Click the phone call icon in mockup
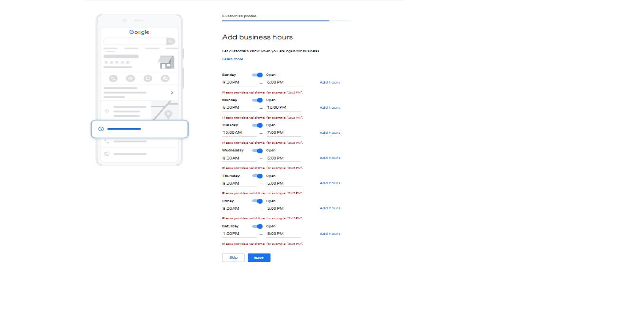Viewport: 644px width, 318px height. pos(113,78)
